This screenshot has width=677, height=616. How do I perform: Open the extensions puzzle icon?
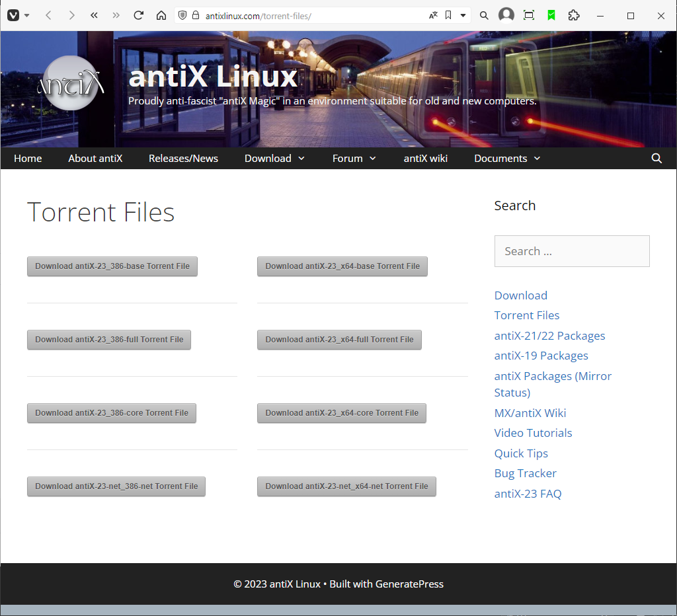click(573, 16)
